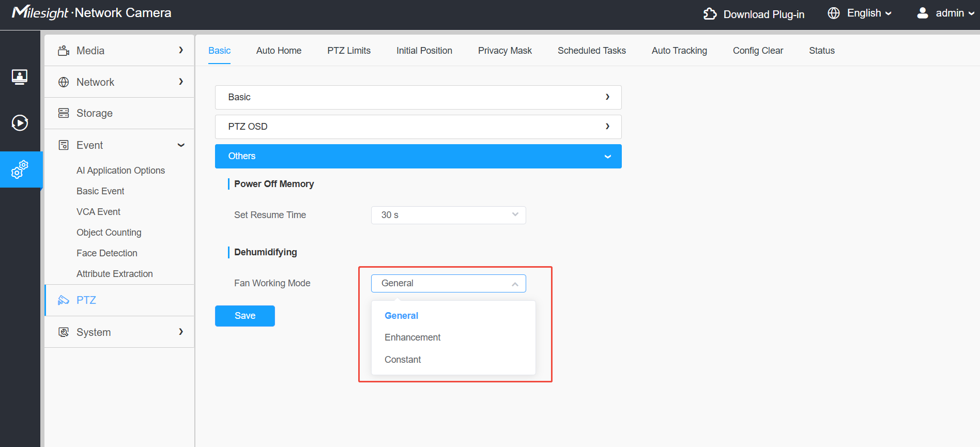
Task: Go to the Scheduled Tasks tab
Action: pyautogui.click(x=592, y=51)
